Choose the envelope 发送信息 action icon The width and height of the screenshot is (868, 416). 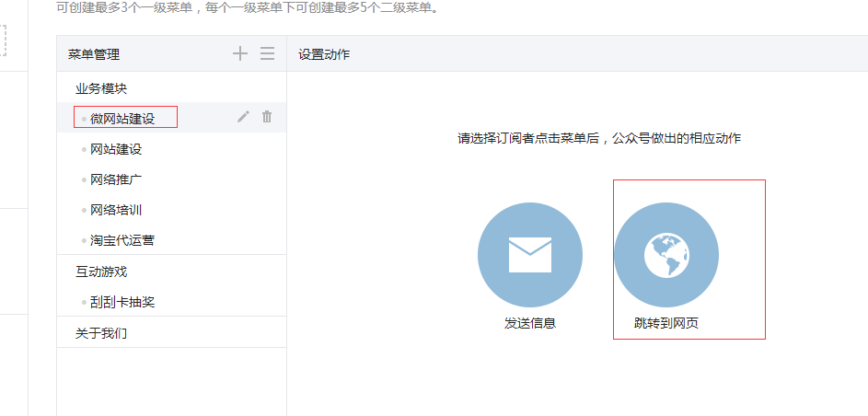click(530, 255)
